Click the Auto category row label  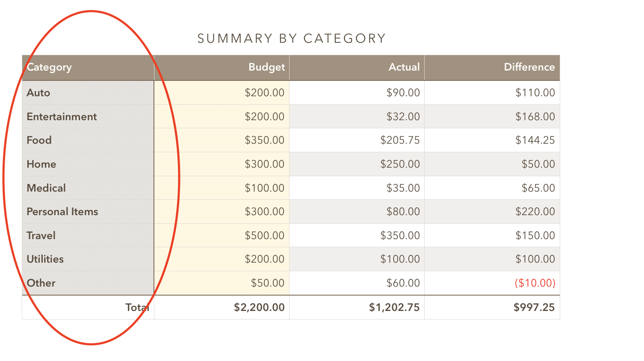tap(38, 93)
